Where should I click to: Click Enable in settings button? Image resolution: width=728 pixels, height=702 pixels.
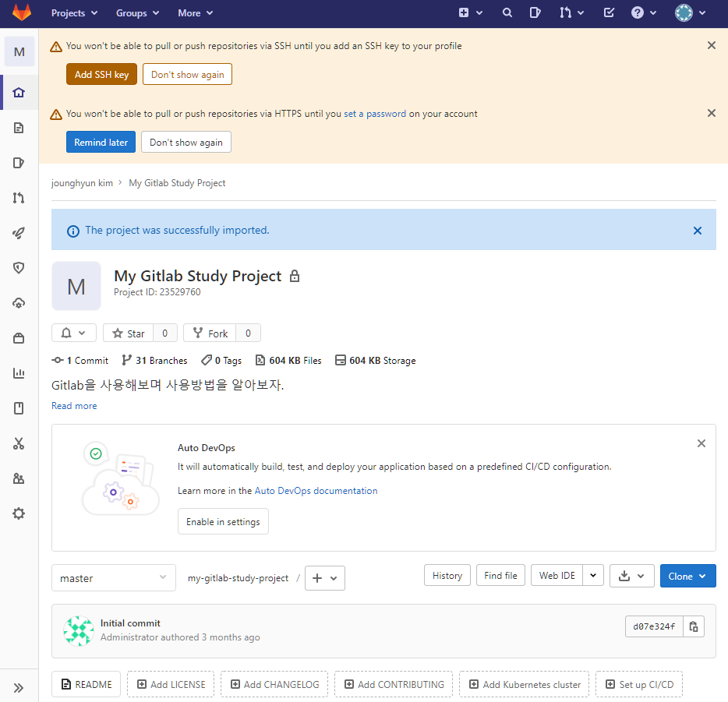[x=223, y=521]
